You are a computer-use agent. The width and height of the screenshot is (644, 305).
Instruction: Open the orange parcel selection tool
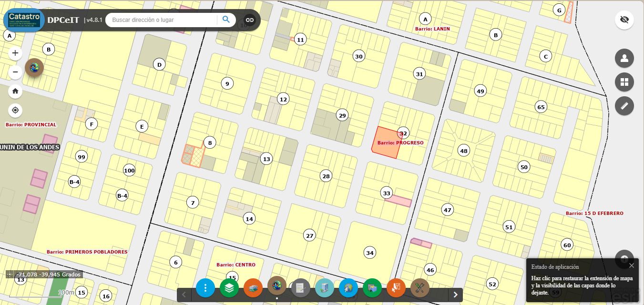point(396,288)
